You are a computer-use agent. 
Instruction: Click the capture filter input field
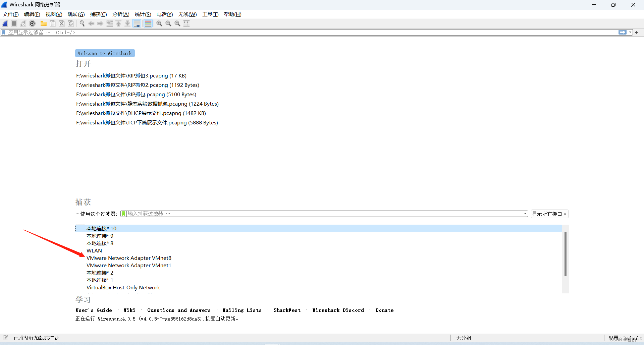pos(325,214)
